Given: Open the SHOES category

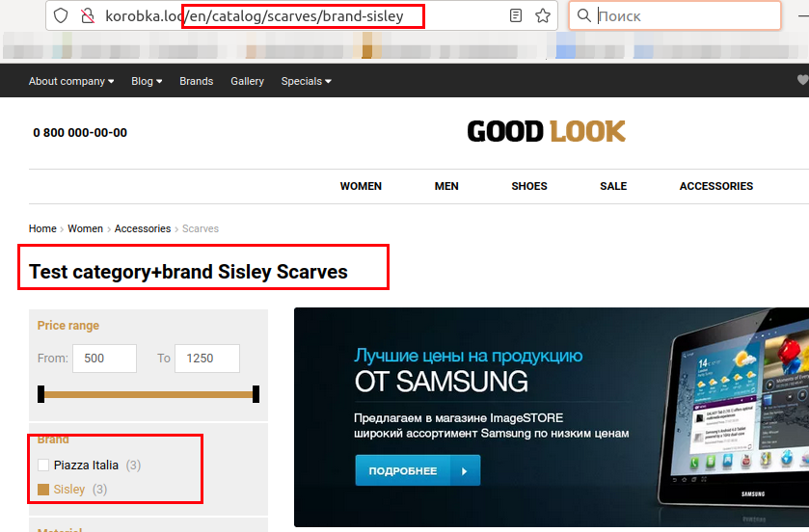Looking at the screenshot, I should [528, 186].
